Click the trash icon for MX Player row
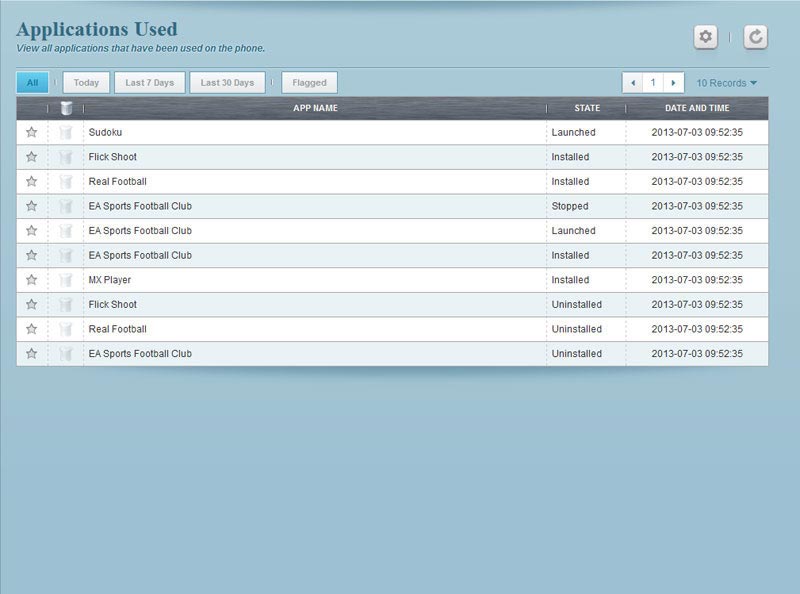This screenshot has width=800, height=594. coord(66,280)
